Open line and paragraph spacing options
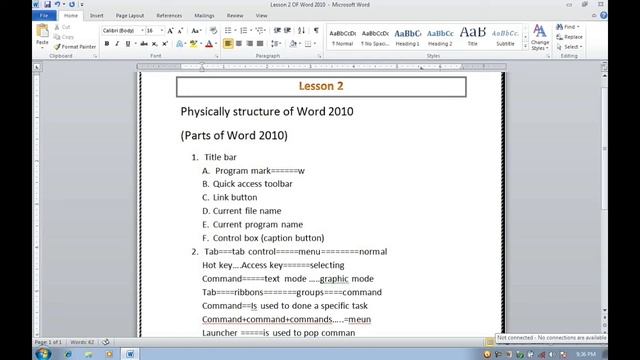The width and height of the screenshot is (640, 360). 275,44
